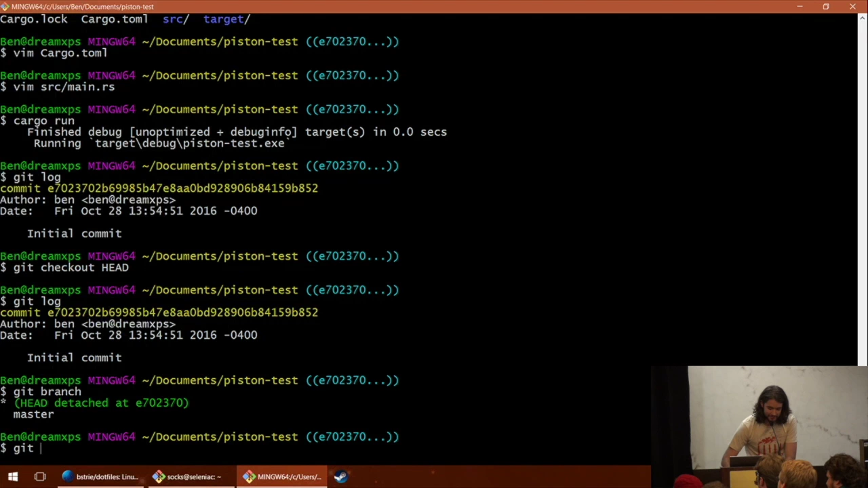Select the MINGW64 terminal taskbar button

click(283, 476)
